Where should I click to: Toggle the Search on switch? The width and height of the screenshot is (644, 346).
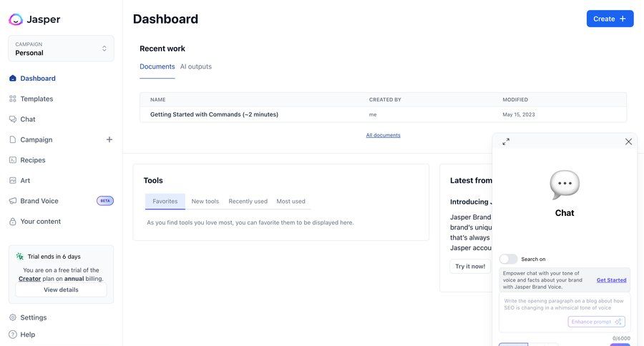coord(509,259)
